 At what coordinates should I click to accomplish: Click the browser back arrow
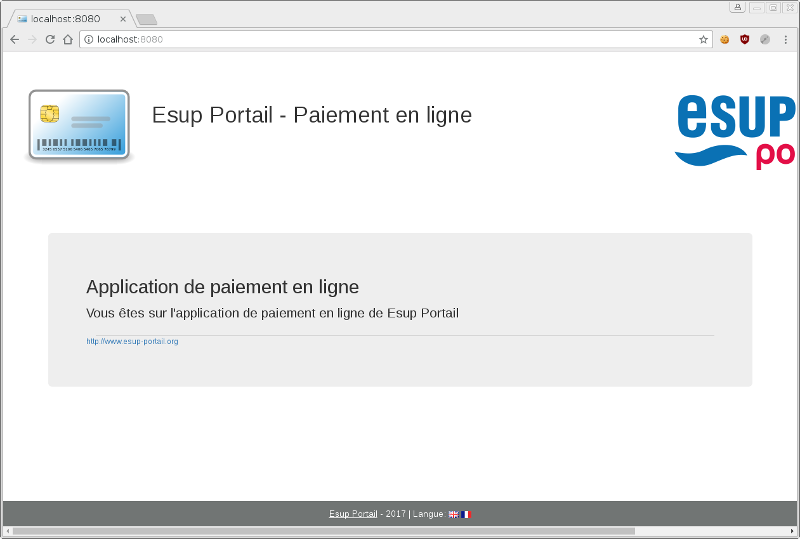pos(14,40)
